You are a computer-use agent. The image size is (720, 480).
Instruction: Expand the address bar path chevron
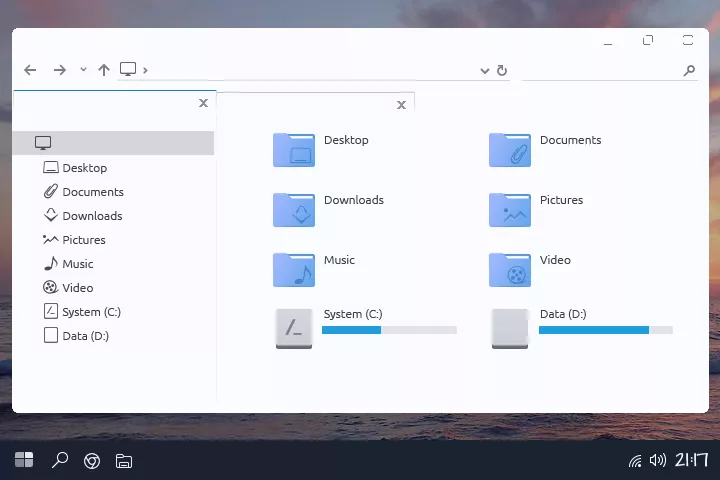(145, 70)
